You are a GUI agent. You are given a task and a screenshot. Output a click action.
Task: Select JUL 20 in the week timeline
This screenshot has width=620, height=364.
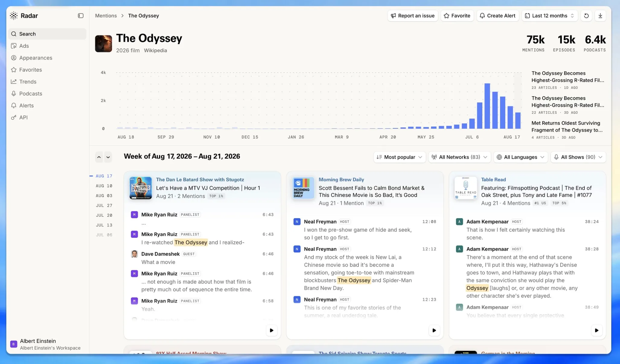pos(104,215)
